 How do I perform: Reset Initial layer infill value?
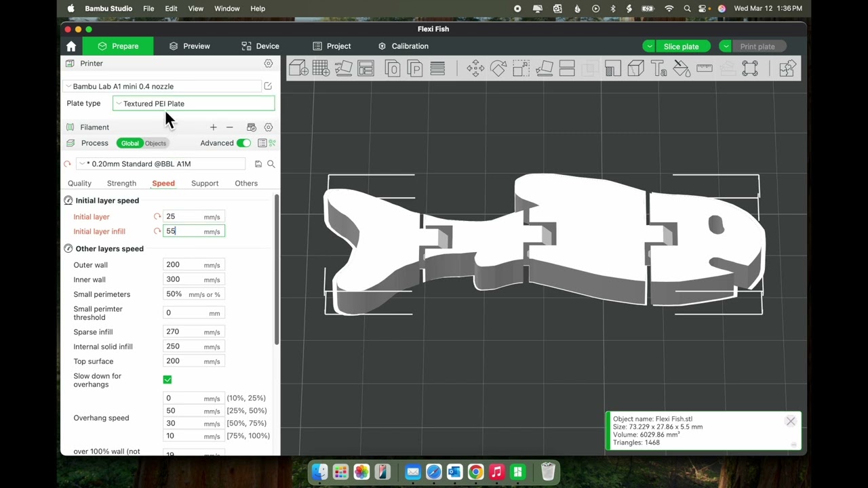(157, 231)
